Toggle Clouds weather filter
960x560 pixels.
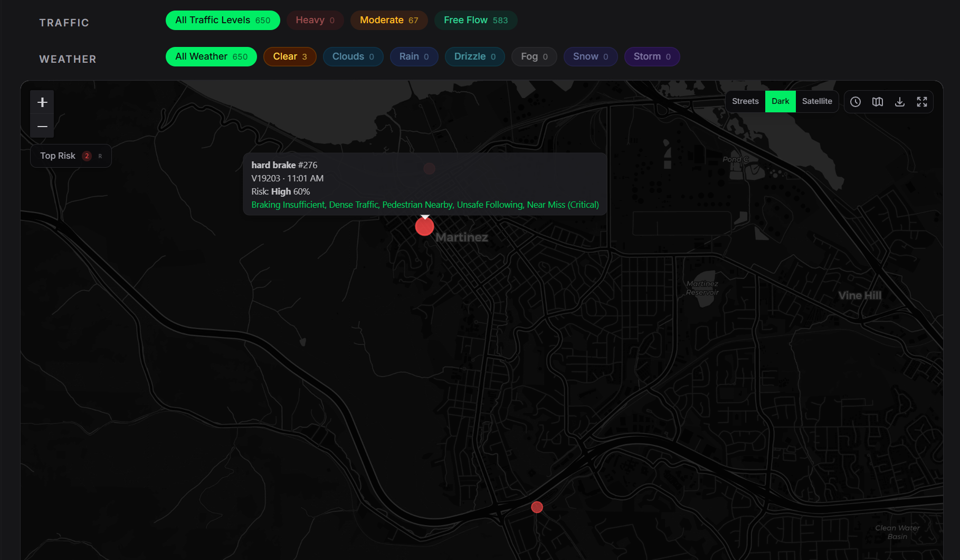(x=353, y=56)
